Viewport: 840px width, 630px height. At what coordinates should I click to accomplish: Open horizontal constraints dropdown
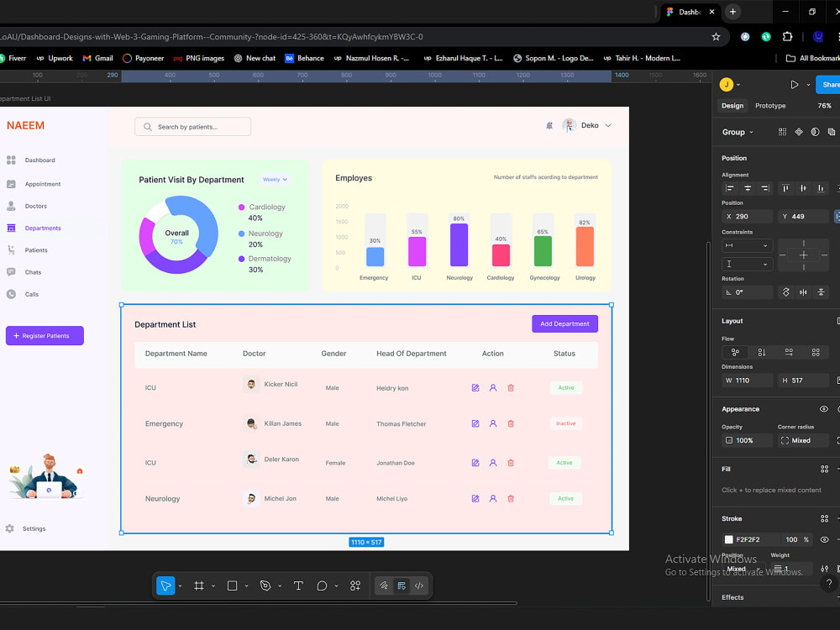click(x=748, y=245)
